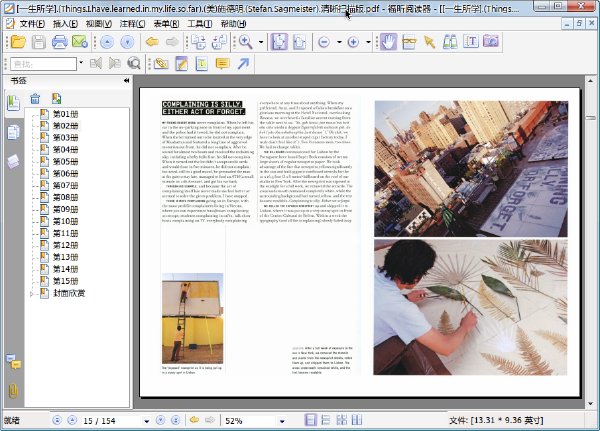600x431 pixels.
Task: Open the 帮助 menu
Action: (233, 24)
